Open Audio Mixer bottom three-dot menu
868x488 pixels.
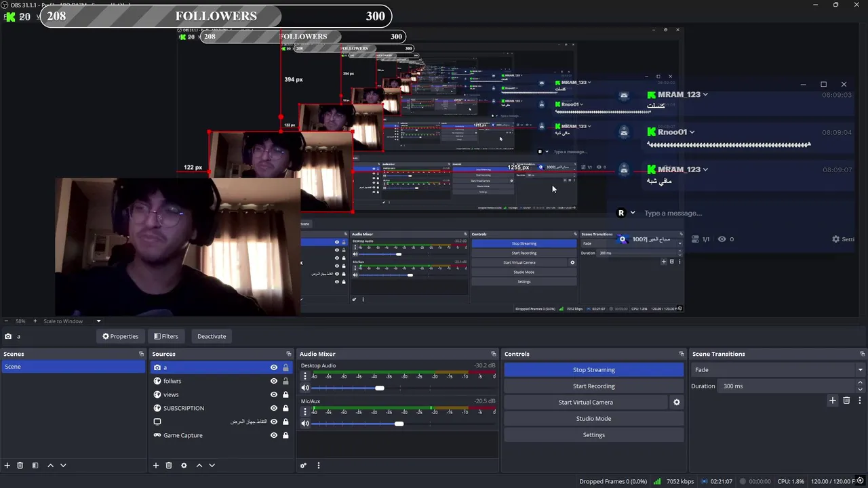pyautogui.click(x=318, y=466)
